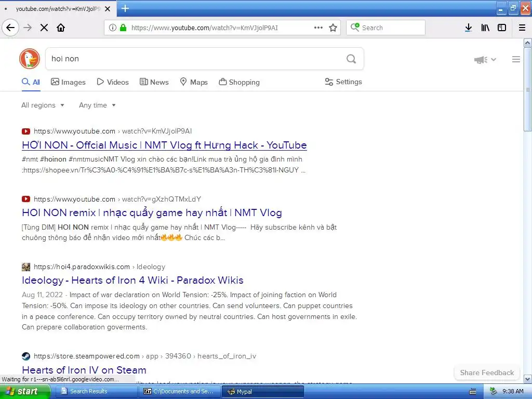
Task: Click the youtube.com watch?v=KmVJjolP9AI result URL
Action: pos(113,131)
